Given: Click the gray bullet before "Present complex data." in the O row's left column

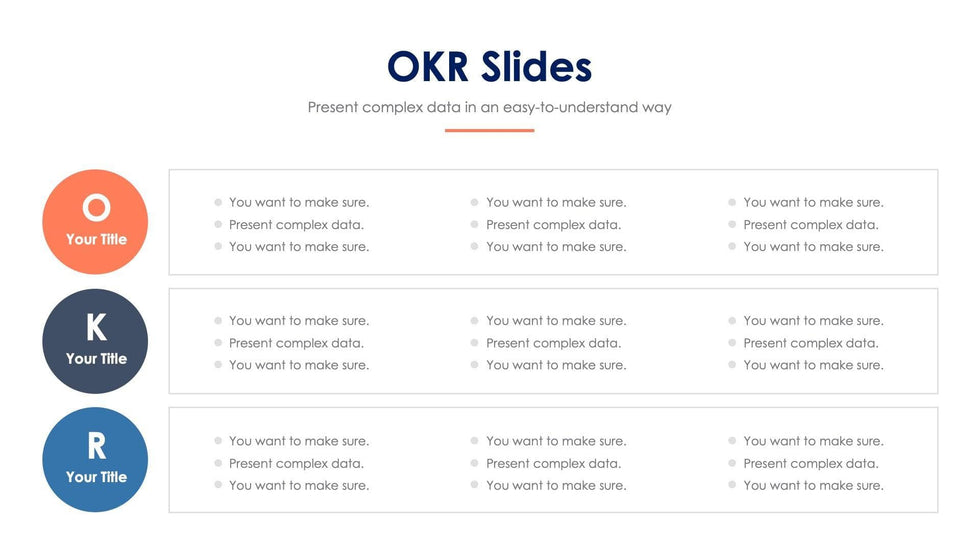Looking at the screenshot, I should [x=218, y=225].
